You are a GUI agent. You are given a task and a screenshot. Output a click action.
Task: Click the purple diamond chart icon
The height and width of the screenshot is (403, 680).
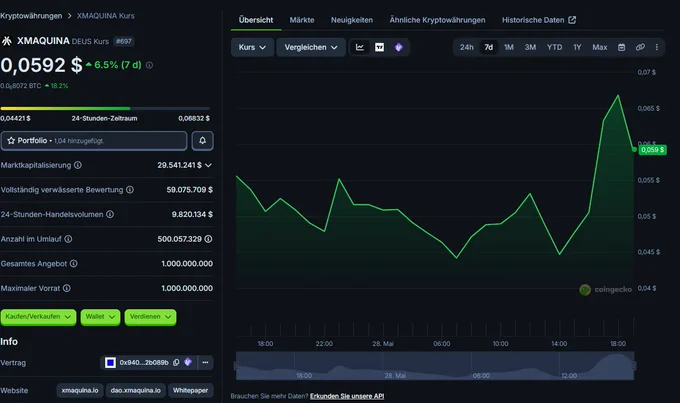[x=399, y=47]
